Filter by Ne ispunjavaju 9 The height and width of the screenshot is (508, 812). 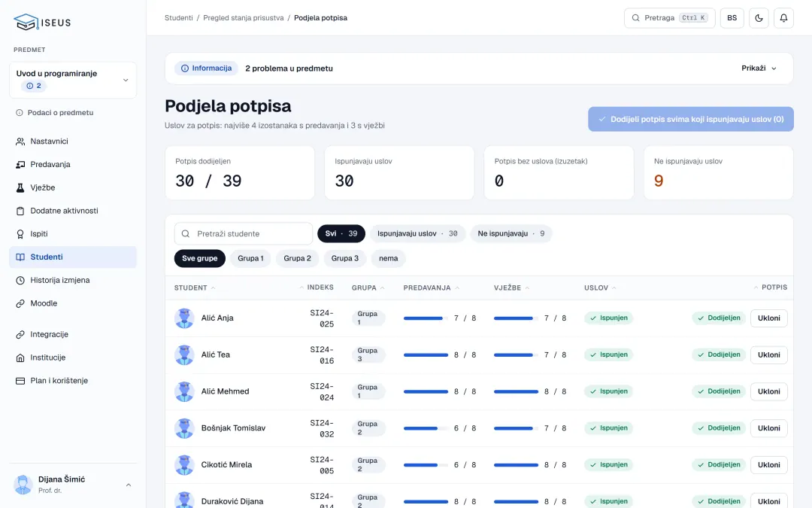pos(511,234)
